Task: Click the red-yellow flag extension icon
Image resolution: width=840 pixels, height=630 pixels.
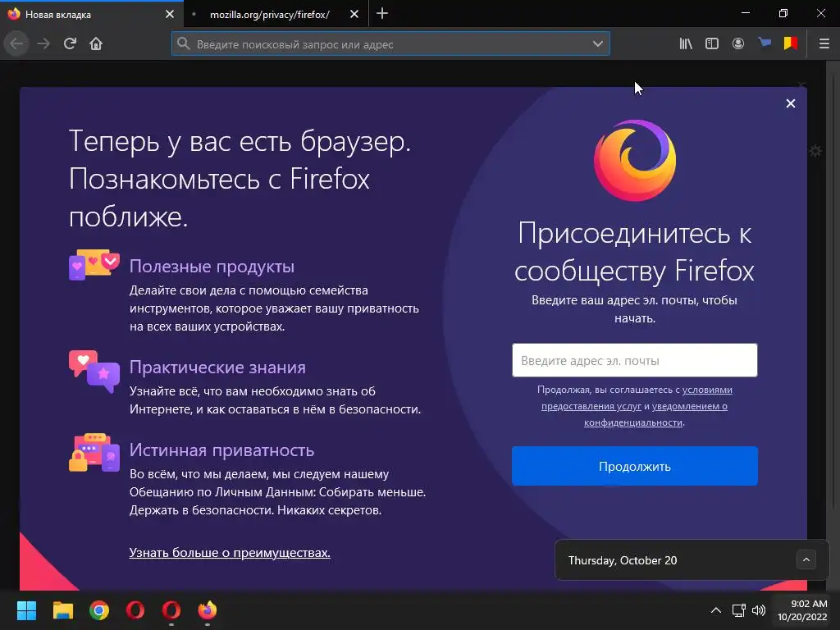Action: coord(791,43)
